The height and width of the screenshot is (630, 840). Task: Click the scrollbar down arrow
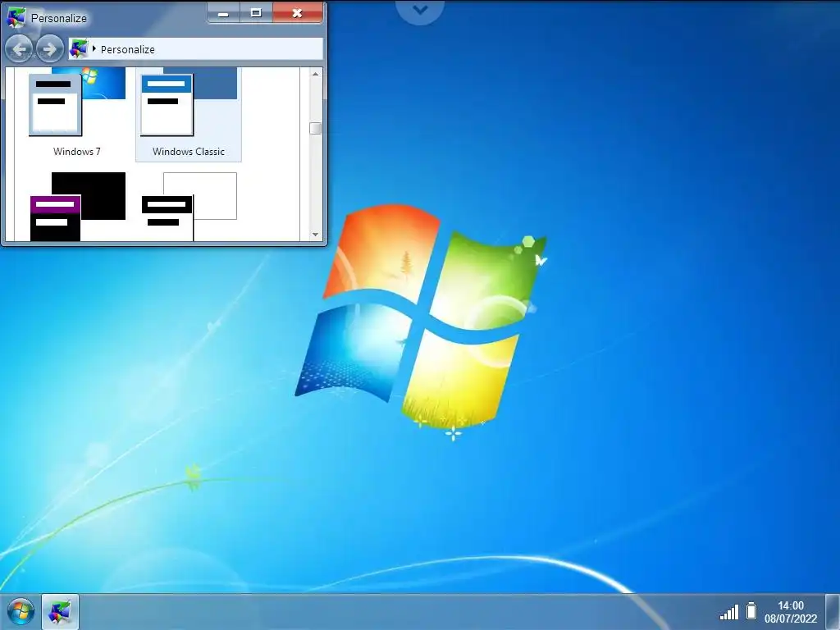315,235
